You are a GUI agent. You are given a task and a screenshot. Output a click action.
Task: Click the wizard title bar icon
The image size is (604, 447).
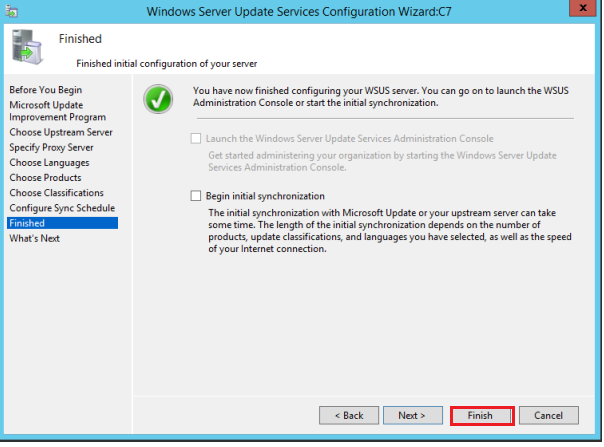coord(11,12)
